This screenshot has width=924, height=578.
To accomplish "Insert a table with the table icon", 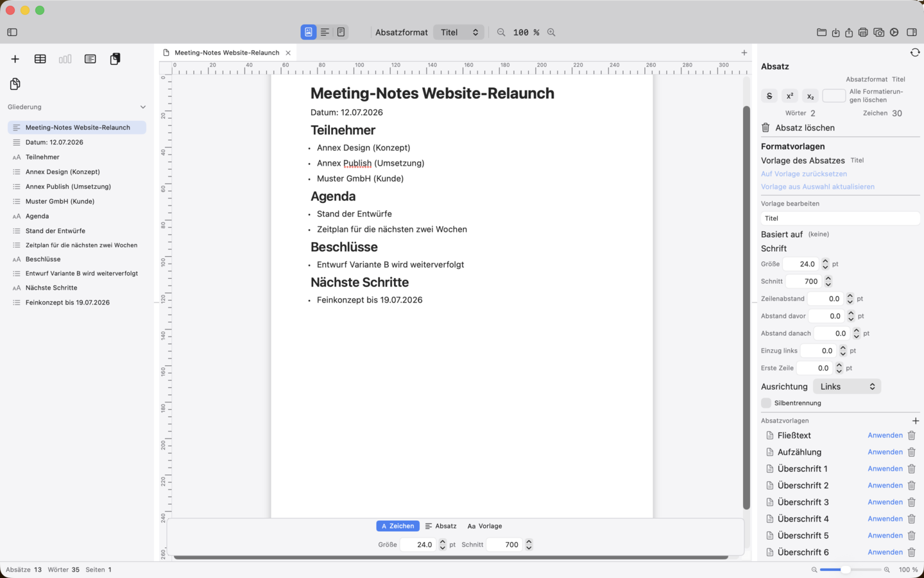I will coord(40,59).
